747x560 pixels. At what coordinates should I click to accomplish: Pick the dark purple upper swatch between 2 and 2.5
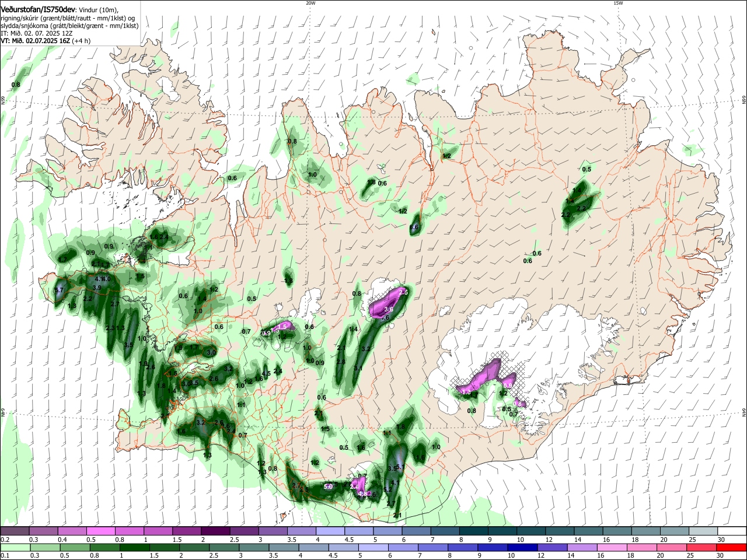point(215,531)
